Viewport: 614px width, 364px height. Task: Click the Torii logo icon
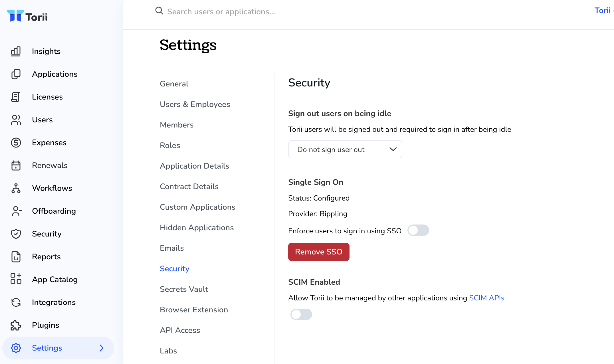point(15,16)
